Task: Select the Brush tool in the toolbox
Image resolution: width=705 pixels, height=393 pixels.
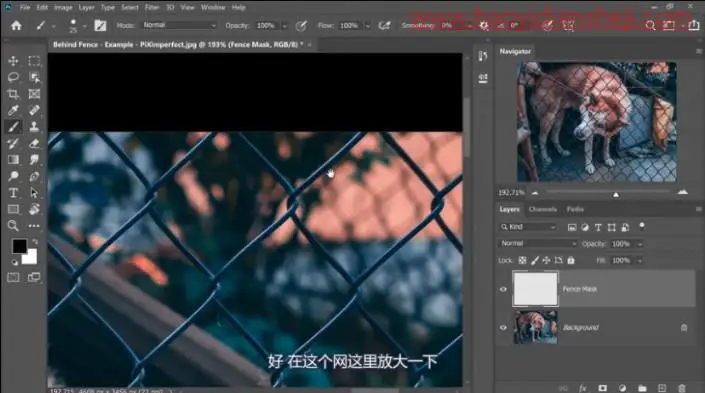Action: (13, 127)
